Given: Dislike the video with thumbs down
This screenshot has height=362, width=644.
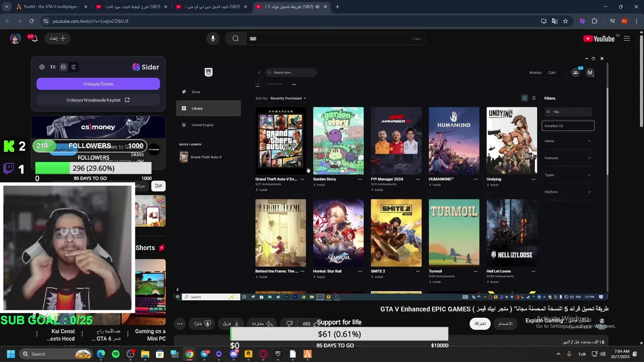Looking at the screenshot, I should coord(289,324).
